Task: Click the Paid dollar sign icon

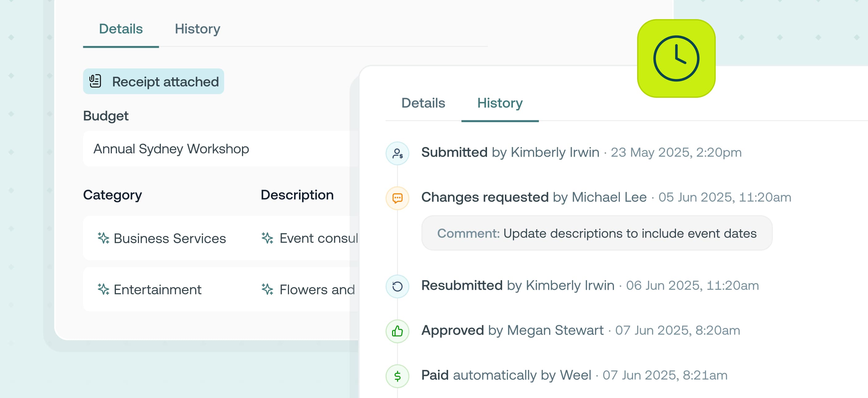Action: [x=398, y=376]
